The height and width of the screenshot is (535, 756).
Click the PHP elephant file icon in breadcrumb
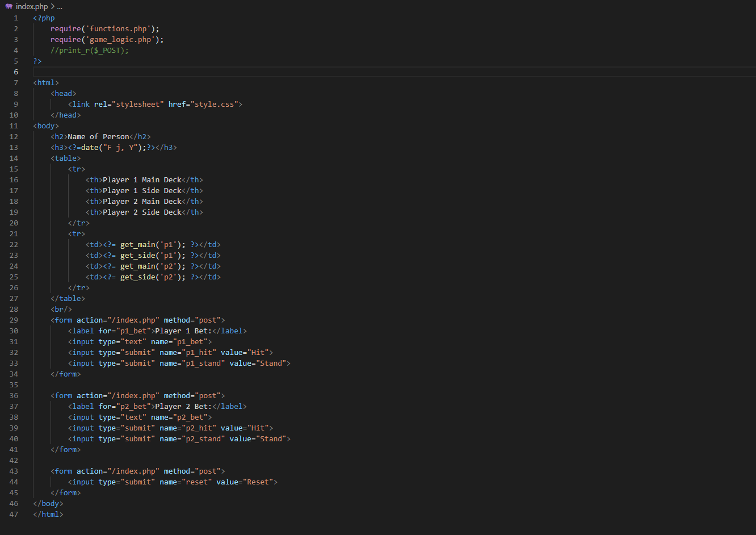click(9, 6)
